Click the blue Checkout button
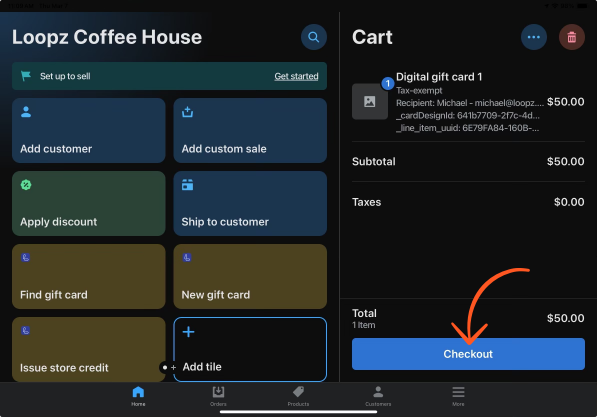This screenshot has width=597, height=417. click(x=468, y=354)
